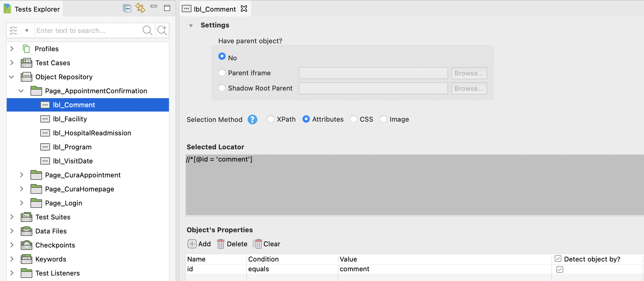
Task: Select the CSS selection method
Action: pos(354,119)
